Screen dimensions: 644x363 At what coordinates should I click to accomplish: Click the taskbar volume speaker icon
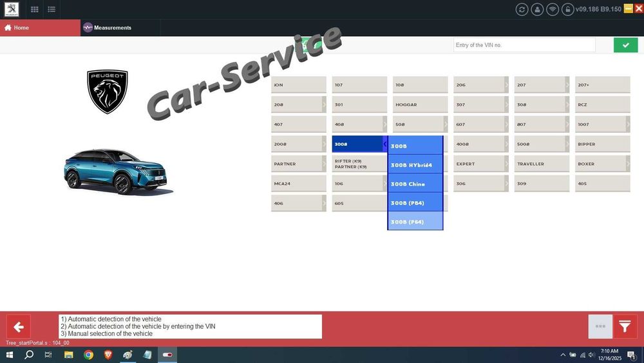click(591, 355)
